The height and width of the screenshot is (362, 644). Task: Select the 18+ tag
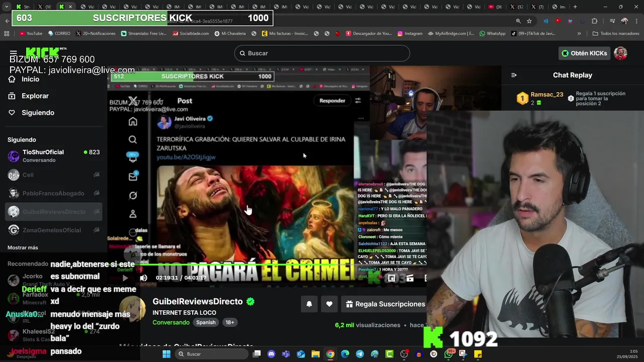[230, 322]
